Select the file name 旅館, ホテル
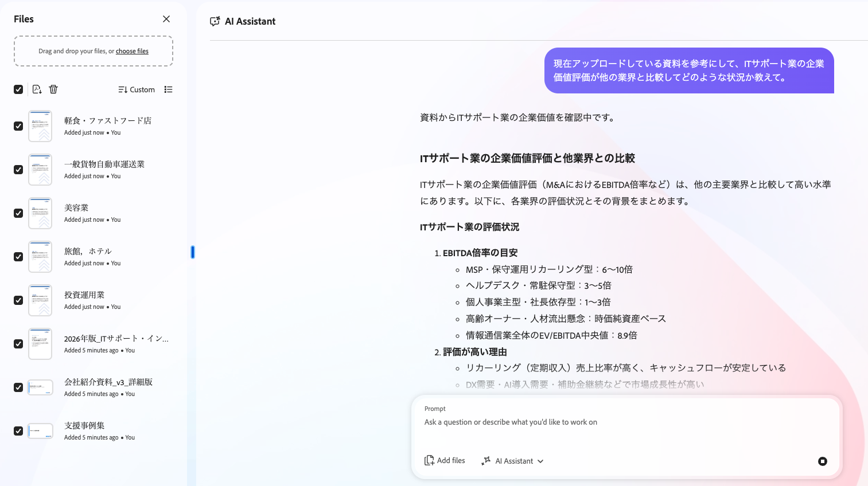Screen dimensions: 868x486 pyautogui.click(x=88, y=251)
